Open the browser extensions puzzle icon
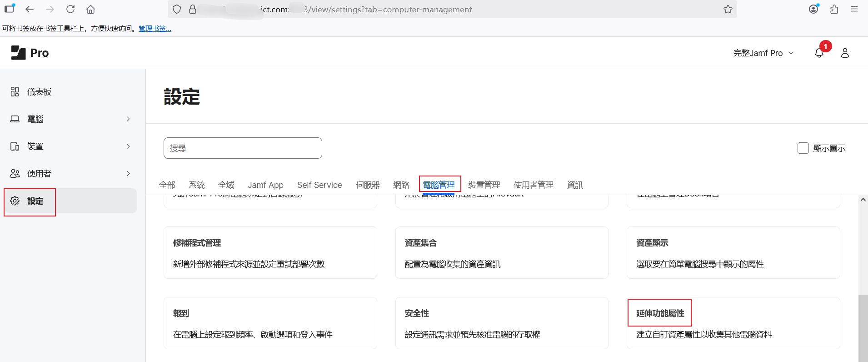 click(x=834, y=9)
